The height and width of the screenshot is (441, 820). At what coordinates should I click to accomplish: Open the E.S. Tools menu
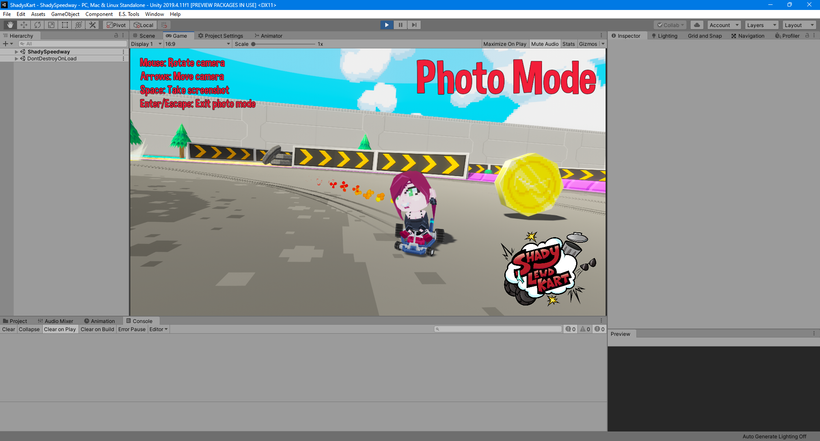point(129,14)
